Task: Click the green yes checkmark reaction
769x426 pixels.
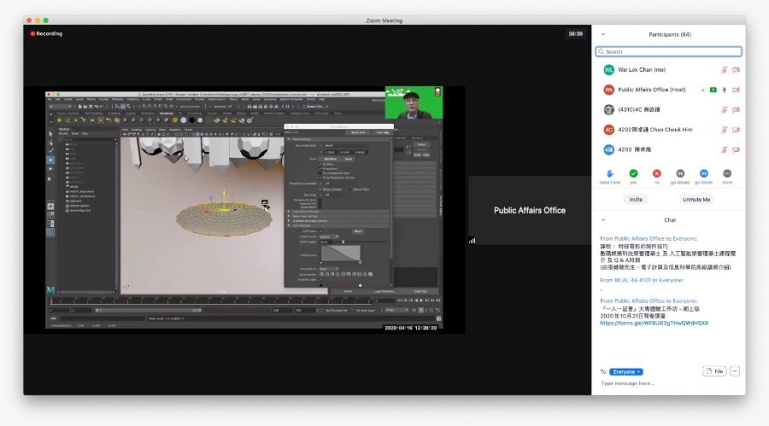Action: (x=633, y=174)
